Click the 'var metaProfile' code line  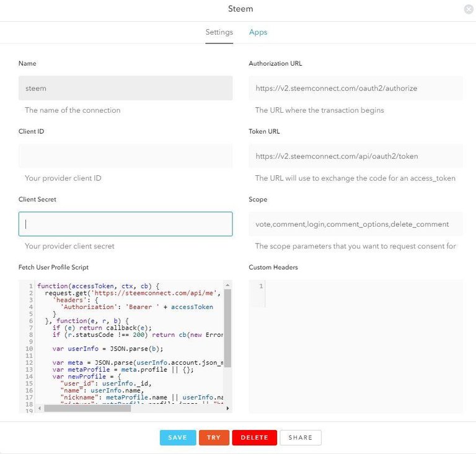coord(123,370)
